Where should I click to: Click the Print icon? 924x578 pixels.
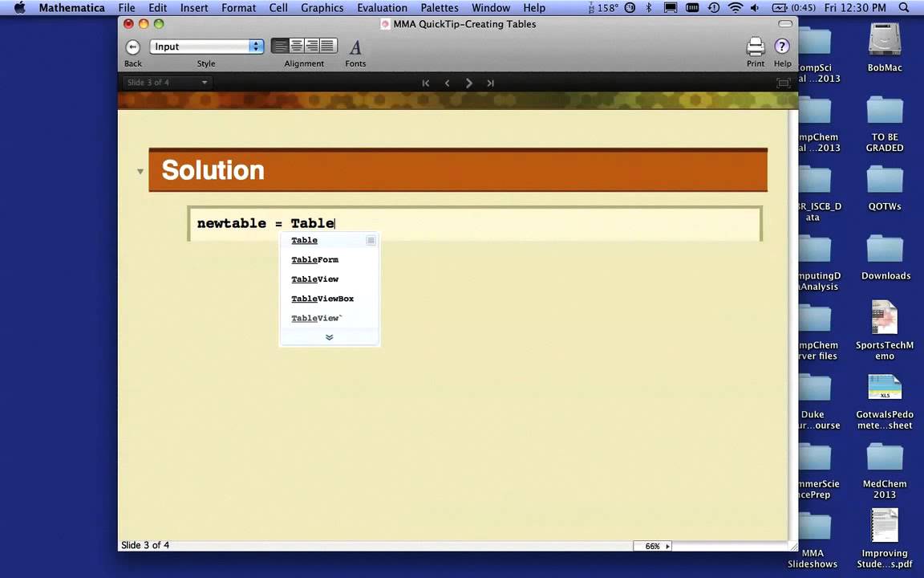pos(755,47)
